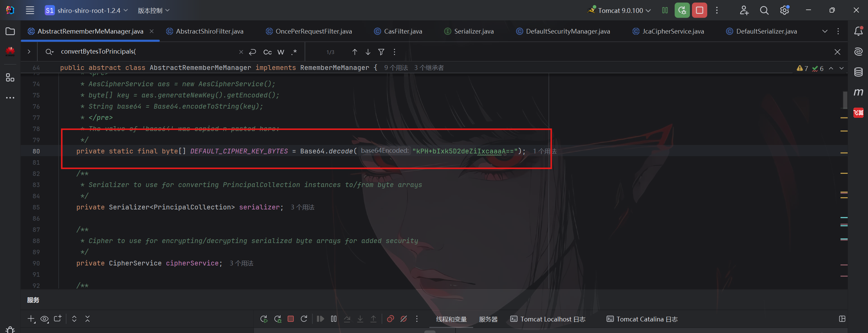Open search filter funnel options
The height and width of the screenshot is (333, 868).
(x=381, y=52)
